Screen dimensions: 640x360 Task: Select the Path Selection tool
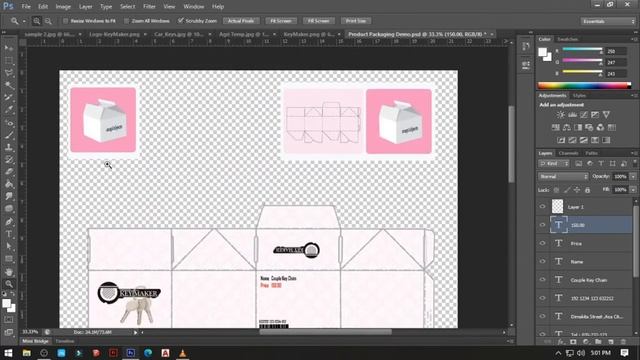coord(9,246)
